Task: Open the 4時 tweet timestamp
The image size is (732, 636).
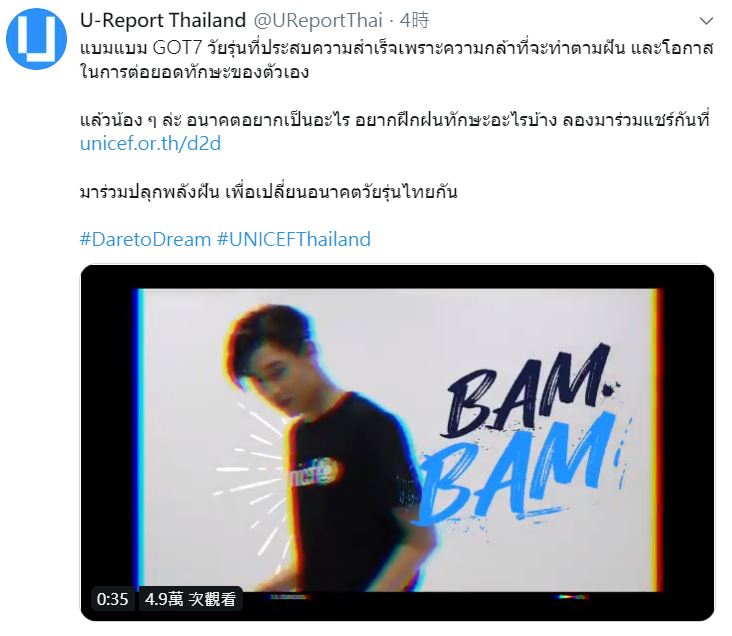Action: tap(415, 21)
